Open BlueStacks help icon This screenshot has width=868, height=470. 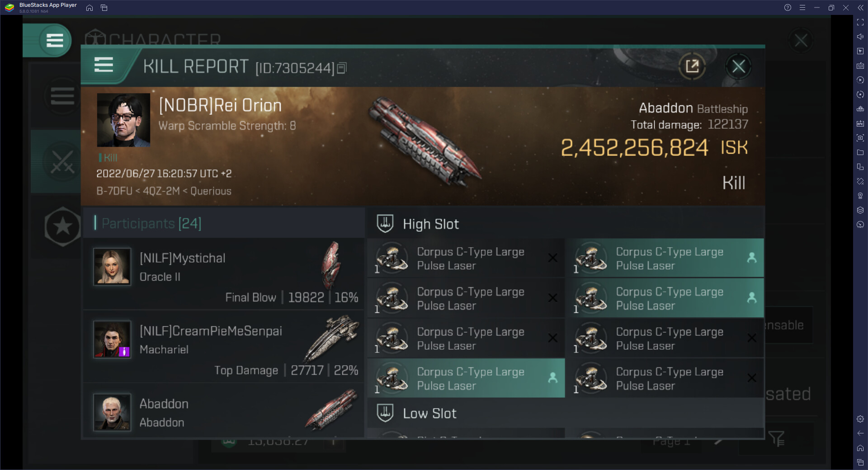788,8
